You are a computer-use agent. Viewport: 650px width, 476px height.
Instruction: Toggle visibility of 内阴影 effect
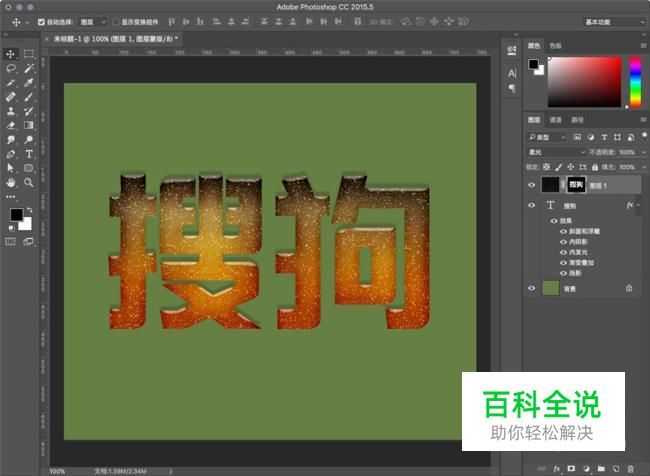tap(563, 242)
